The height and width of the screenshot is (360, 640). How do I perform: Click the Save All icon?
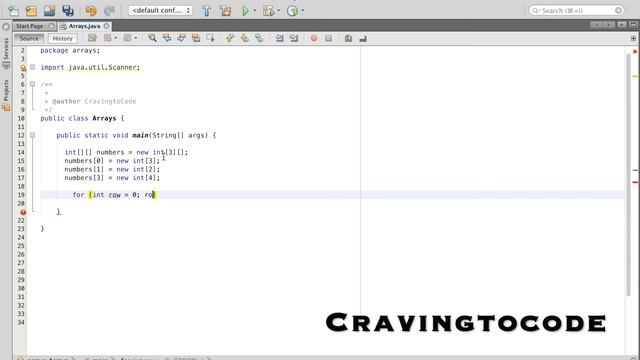(x=68, y=11)
